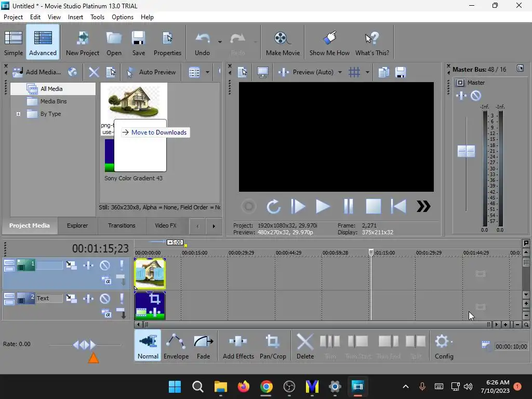Stop the preview playback
The width and height of the screenshot is (532, 399).
[373, 206]
